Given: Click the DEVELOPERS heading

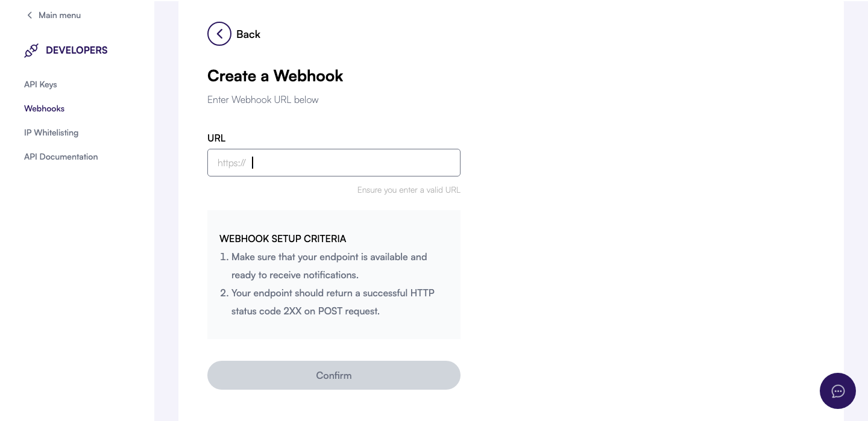Looking at the screenshot, I should click(x=77, y=50).
